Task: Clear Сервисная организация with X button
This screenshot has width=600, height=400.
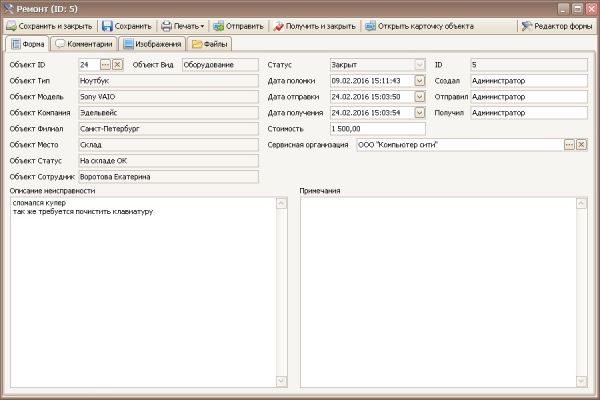Action: [581, 145]
